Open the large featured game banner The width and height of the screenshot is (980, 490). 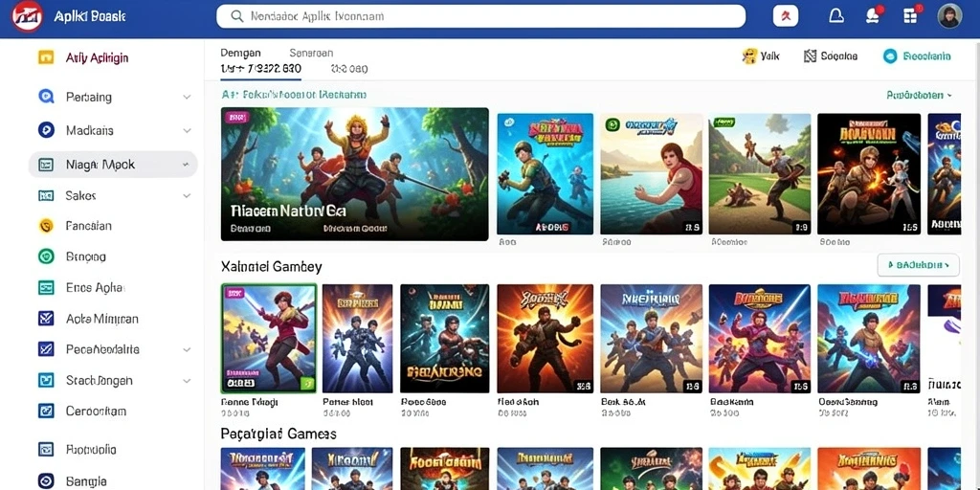coord(354,174)
